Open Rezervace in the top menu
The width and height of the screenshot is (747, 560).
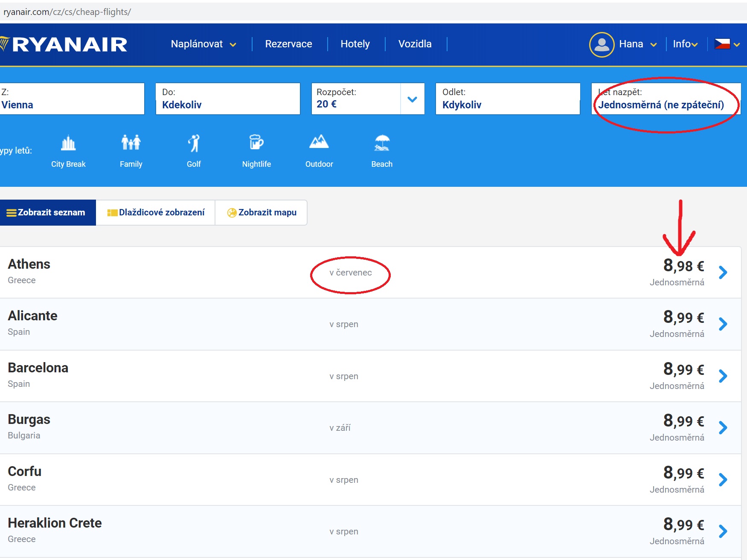pyautogui.click(x=288, y=44)
